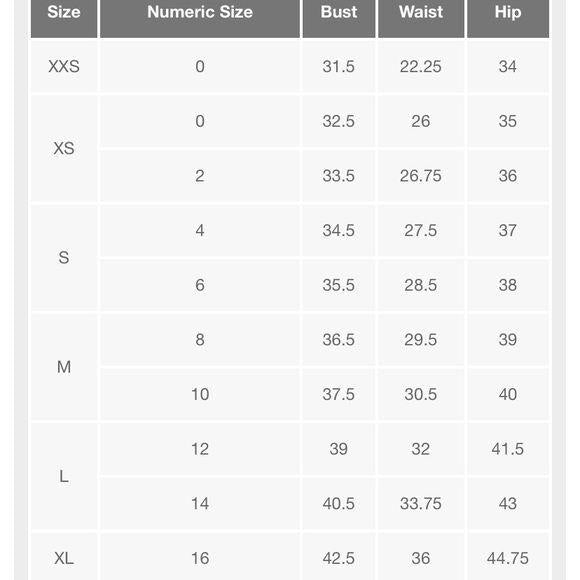
Task: Select the XS size cell
Action: (x=64, y=149)
